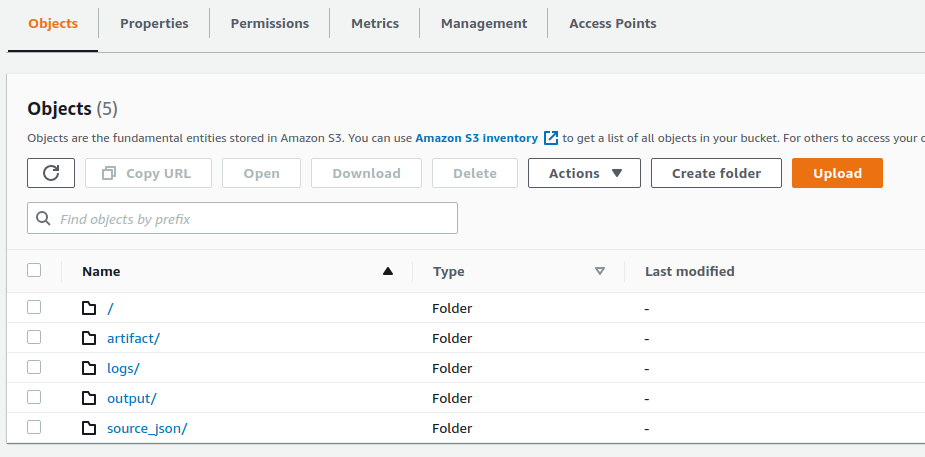Click the folder icon beside logs/
925x457 pixels.
(88, 368)
